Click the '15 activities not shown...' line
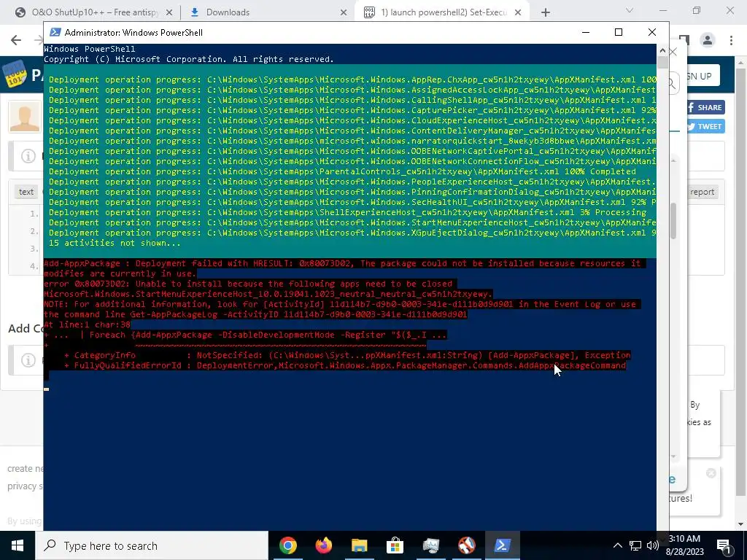This screenshot has height=560, width=747. click(x=115, y=243)
